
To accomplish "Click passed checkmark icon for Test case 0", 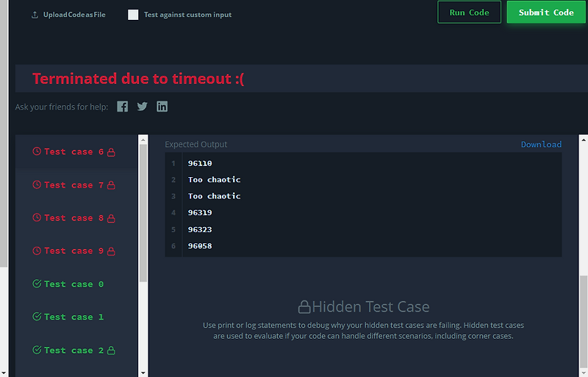I will point(37,284).
